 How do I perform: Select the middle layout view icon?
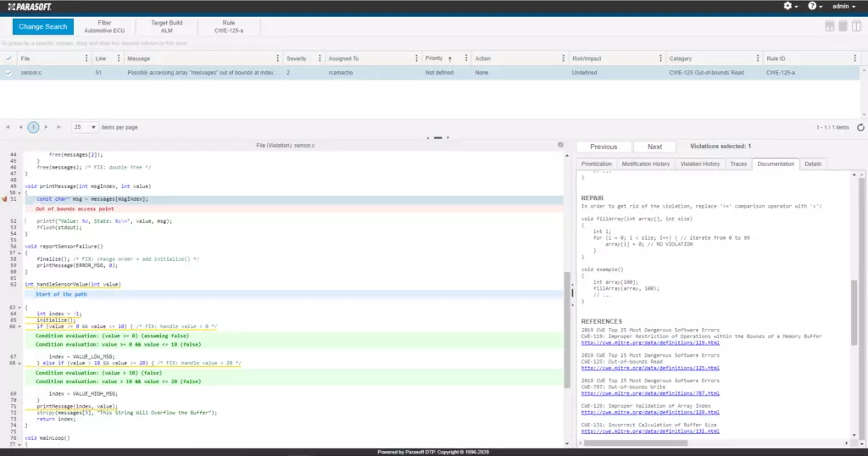point(843,26)
